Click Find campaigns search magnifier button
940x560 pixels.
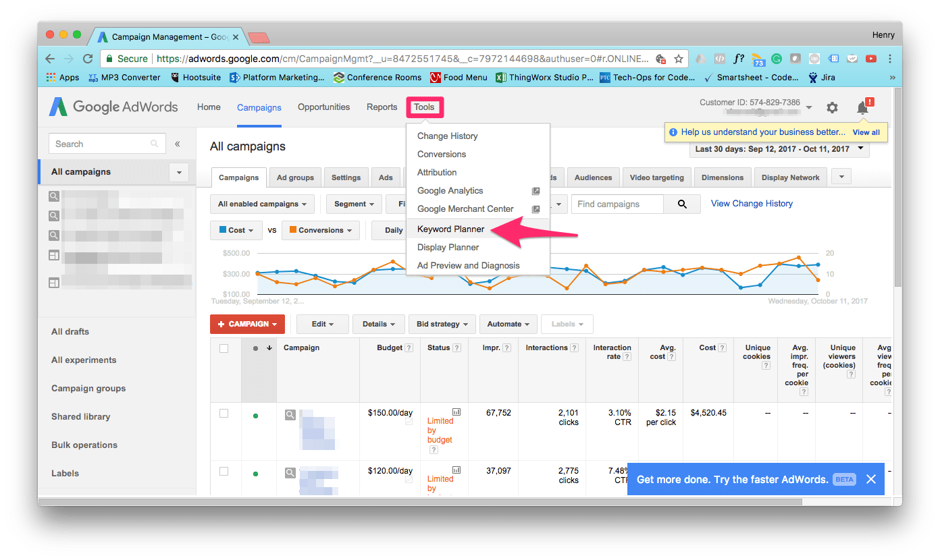[682, 204]
